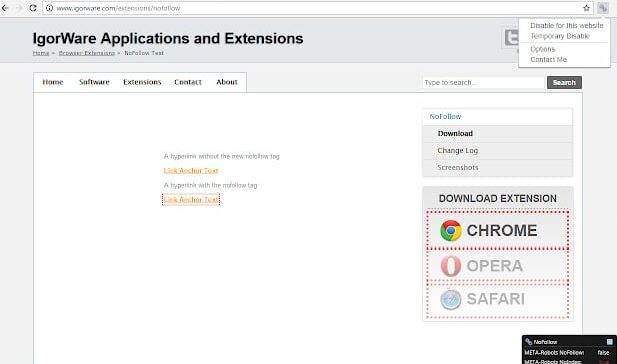Image resolution: width=617 pixels, height=364 pixels.
Task: Open the Extensions nav tab
Action: (x=142, y=82)
